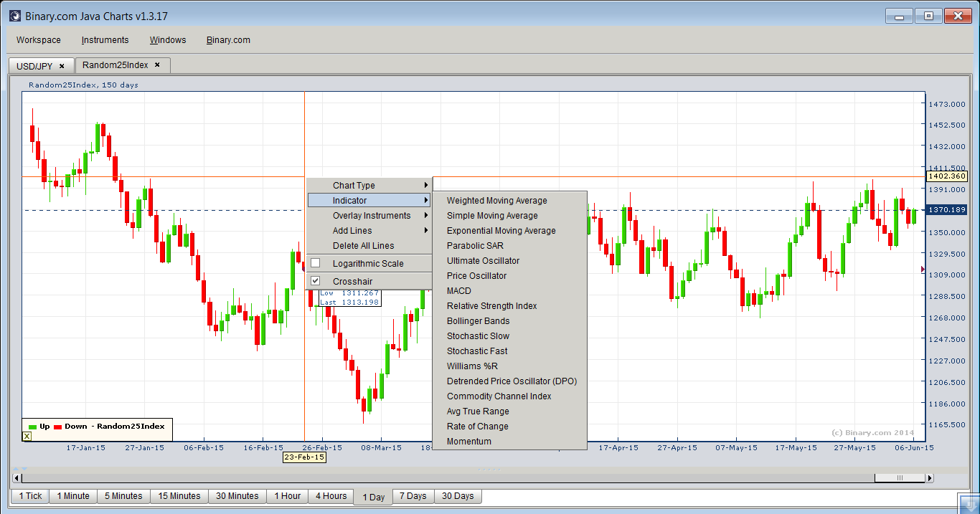Toggle the Logarithmic Scale checkbox
Screen dimensions: 980x514
point(315,263)
